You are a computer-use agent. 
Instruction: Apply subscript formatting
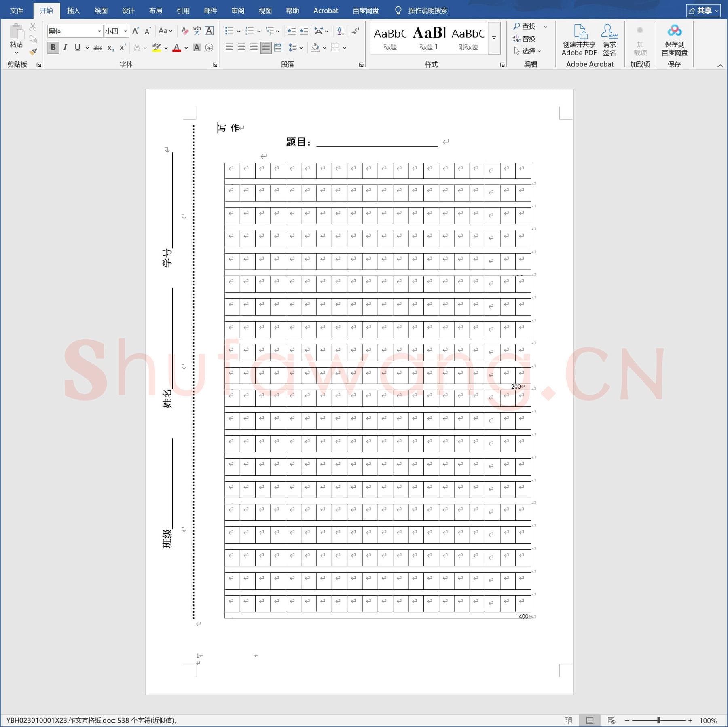[x=110, y=48]
